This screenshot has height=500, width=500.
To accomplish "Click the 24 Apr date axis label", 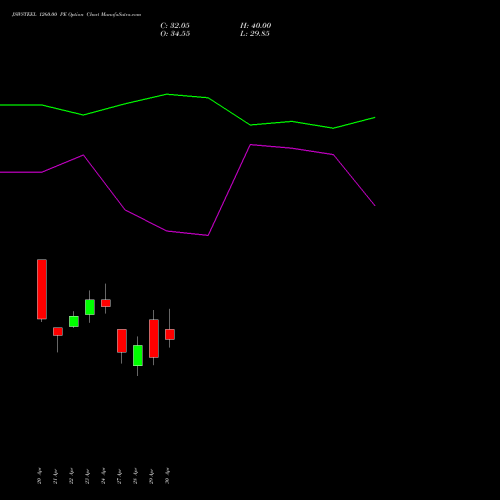I will click(x=103, y=476).
